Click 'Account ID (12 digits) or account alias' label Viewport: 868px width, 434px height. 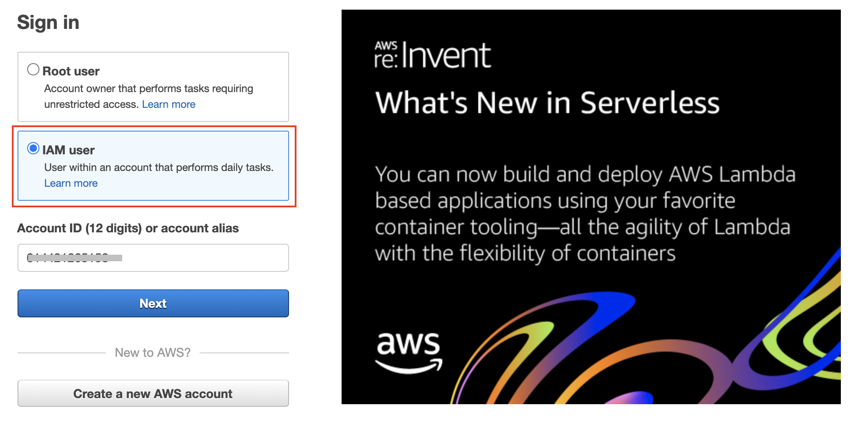[x=128, y=228]
